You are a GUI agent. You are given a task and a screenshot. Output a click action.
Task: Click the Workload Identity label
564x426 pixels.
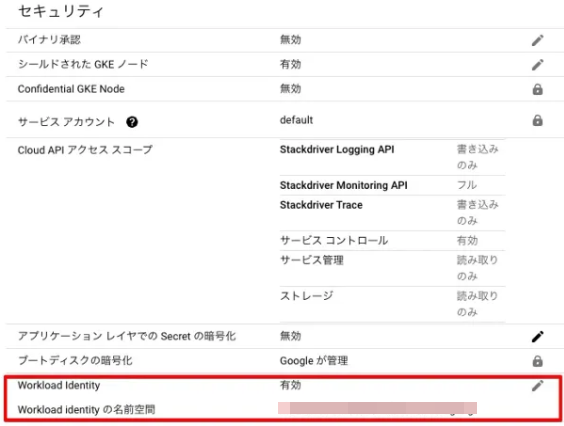pyautogui.click(x=59, y=385)
